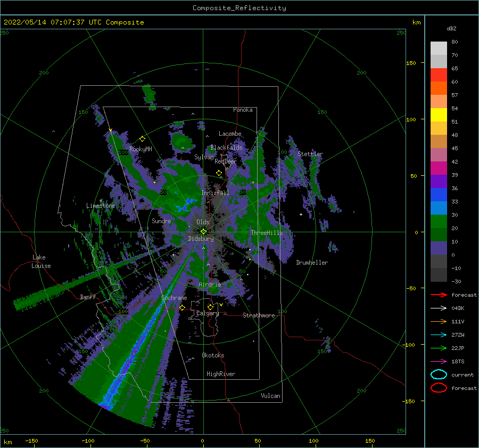Select the magenta 18TS arrow legend icon
The image size is (479, 448).
coord(439,362)
